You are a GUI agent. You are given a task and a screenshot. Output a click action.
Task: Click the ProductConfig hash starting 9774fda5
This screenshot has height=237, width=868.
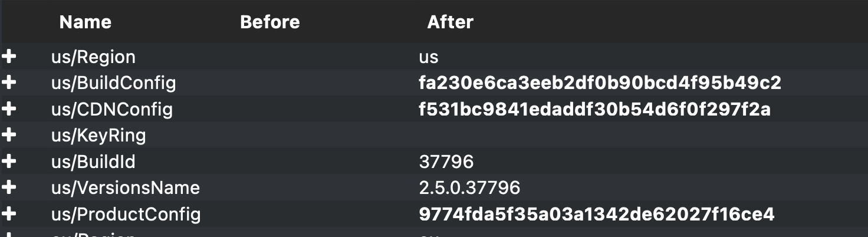pos(597,215)
